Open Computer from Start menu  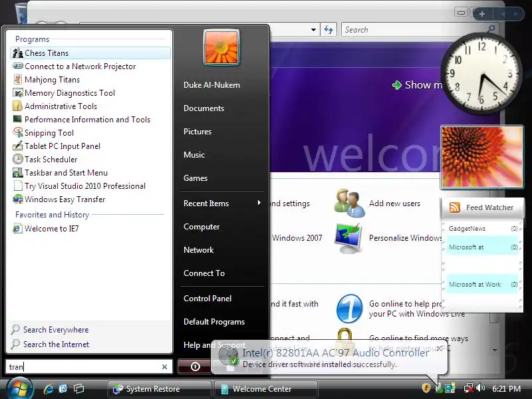pyautogui.click(x=201, y=227)
